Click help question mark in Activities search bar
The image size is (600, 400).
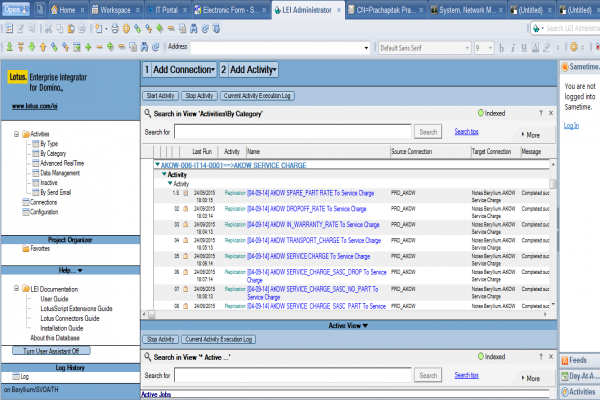coord(541,113)
